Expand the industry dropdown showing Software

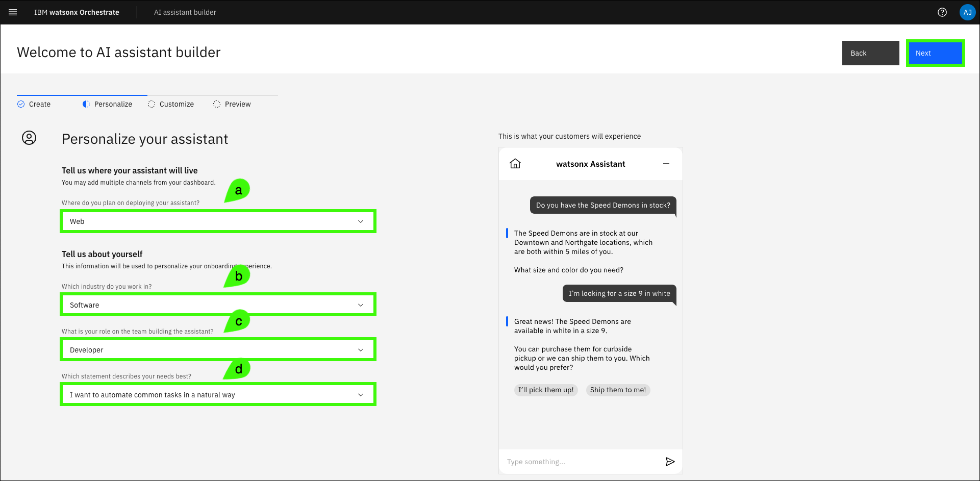(x=218, y=305)
